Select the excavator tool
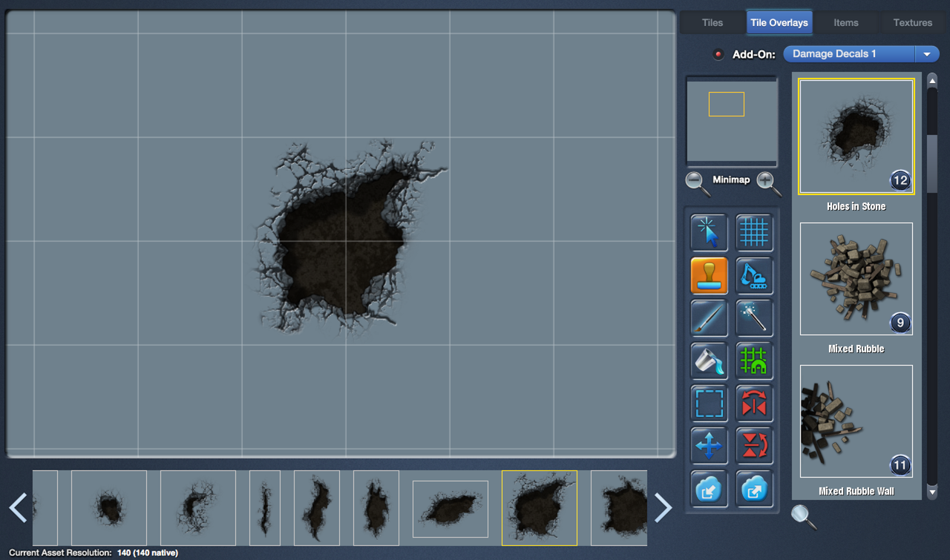Screen dimensions: 950x560 tap(754, 276)
